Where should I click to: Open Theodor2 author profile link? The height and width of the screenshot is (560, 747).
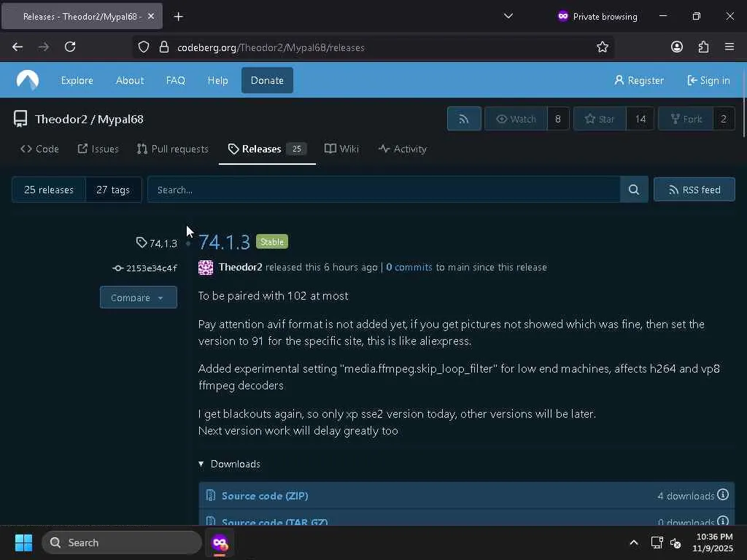tap(240, 267)
